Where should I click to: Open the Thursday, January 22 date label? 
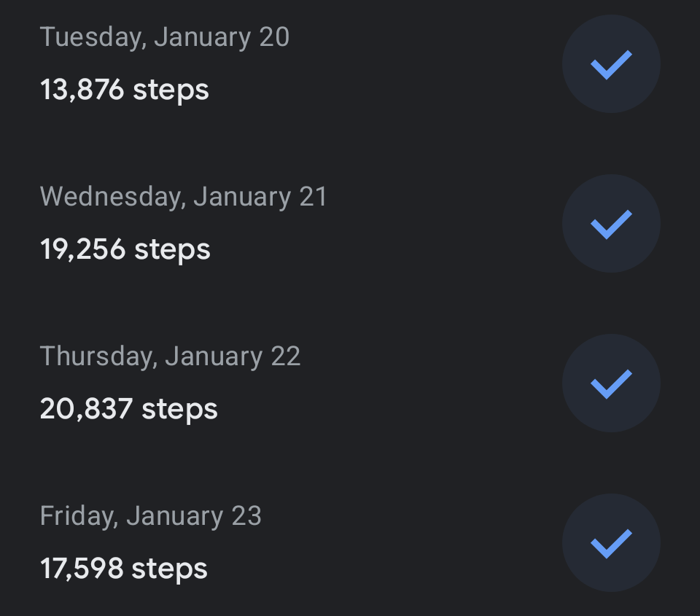click(x=170, y=356)
